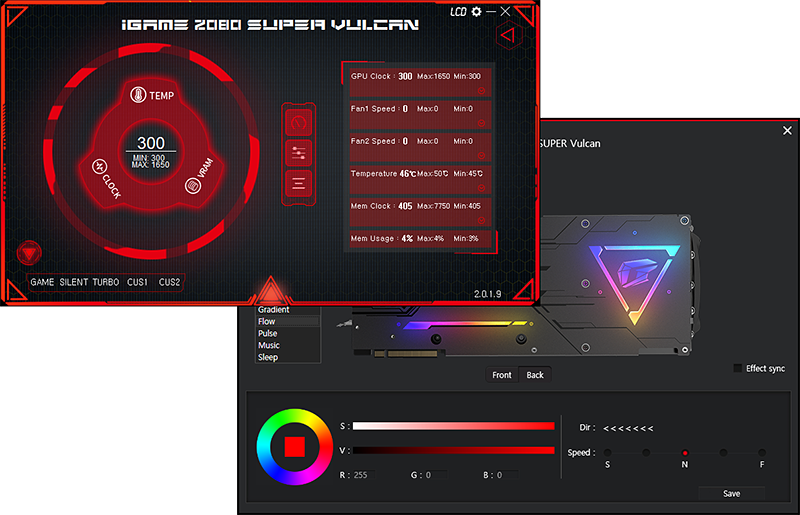The image size is (800, 515).
Task: Show the Back view of the card
Action: pyautogui.click(x=535, y=375)
